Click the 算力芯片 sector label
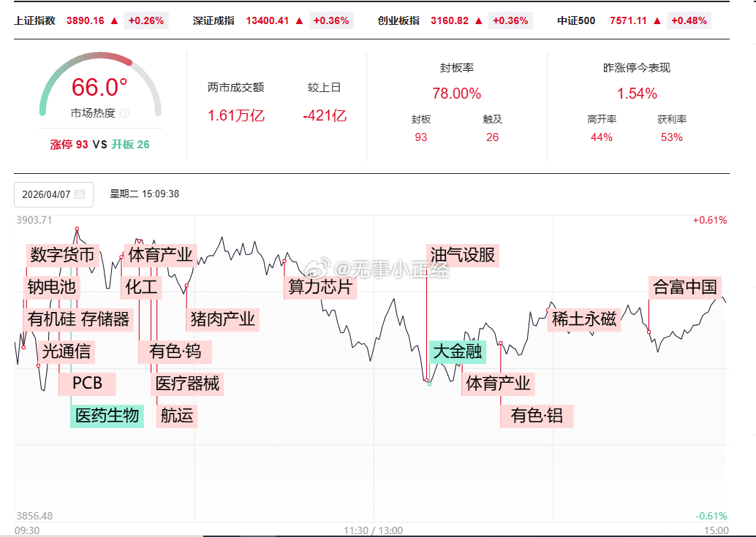 tap(321, 287)
